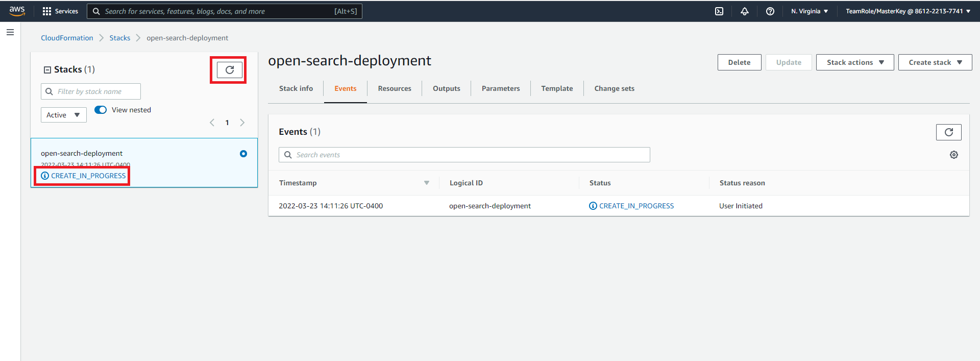
Task: Switch to the Template tab
Action: coord(557,88)
